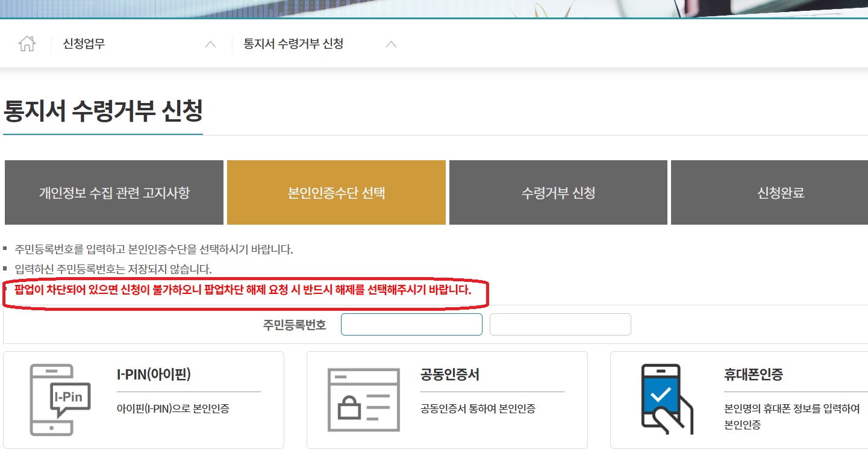The height and width of the screenshot is (459, 868).
Task: Click the 입력하신 주민등록번호는 저장되지 않습니다 notice
Action: click(113, 269)
